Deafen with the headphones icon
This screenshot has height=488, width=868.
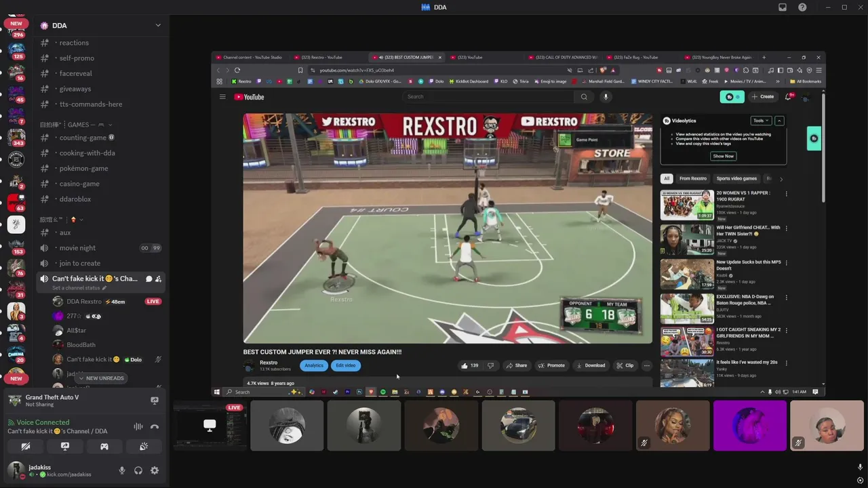[x=138, y=470]
